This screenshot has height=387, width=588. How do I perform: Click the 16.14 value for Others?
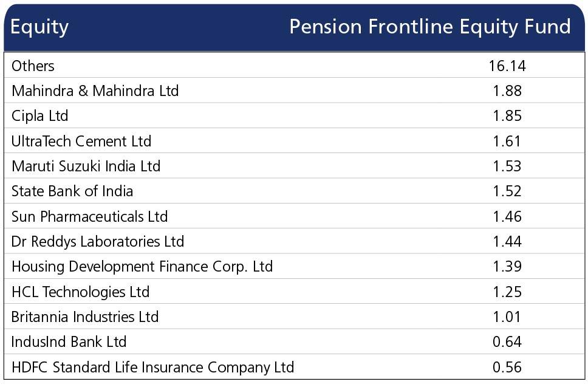pyautogui.click(x=507, y=66)
